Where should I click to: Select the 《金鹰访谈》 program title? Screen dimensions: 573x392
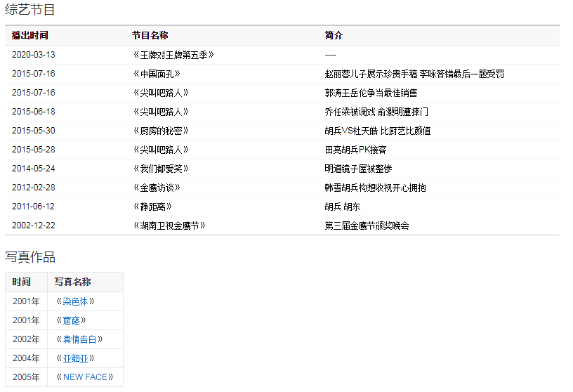(157, 188)
